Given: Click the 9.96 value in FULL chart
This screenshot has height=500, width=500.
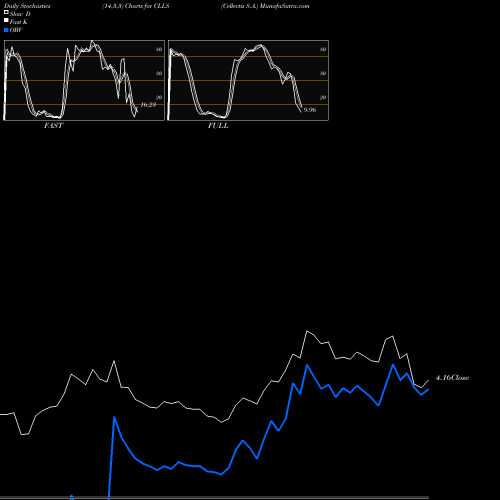Looking at the screenshot, I should click(x=310, y=110).
